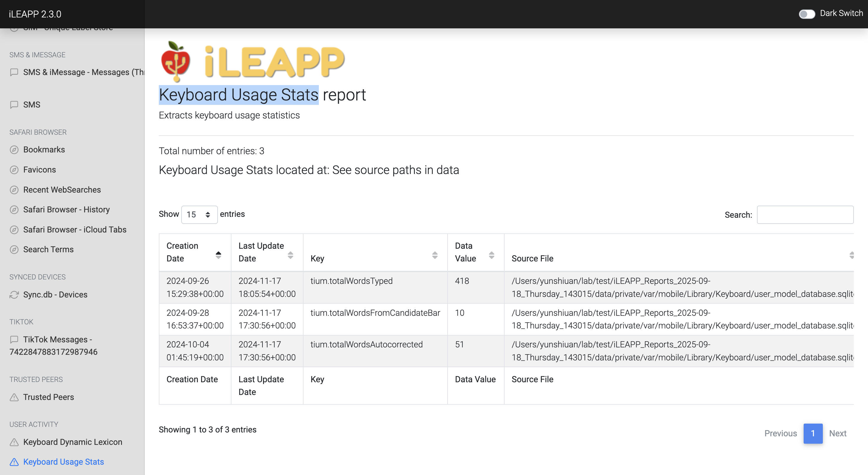Viewport: 868px width, 475px height.
Task: Click into the Search input field
Action: (x=805, y=215)
